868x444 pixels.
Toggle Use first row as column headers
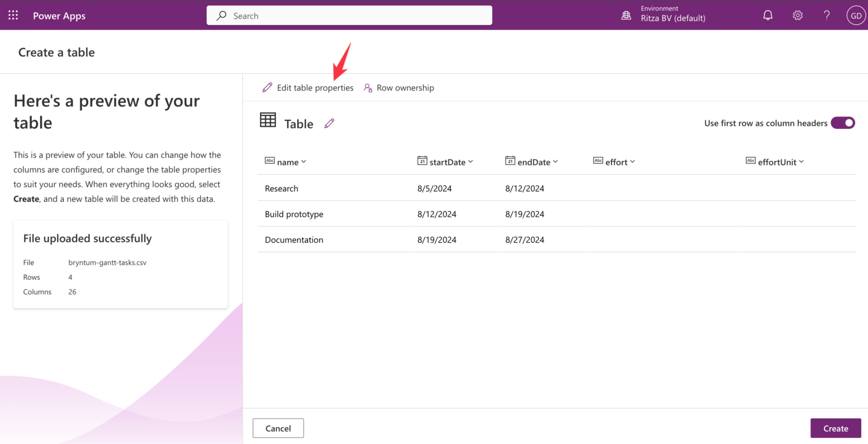click(843, 123)
